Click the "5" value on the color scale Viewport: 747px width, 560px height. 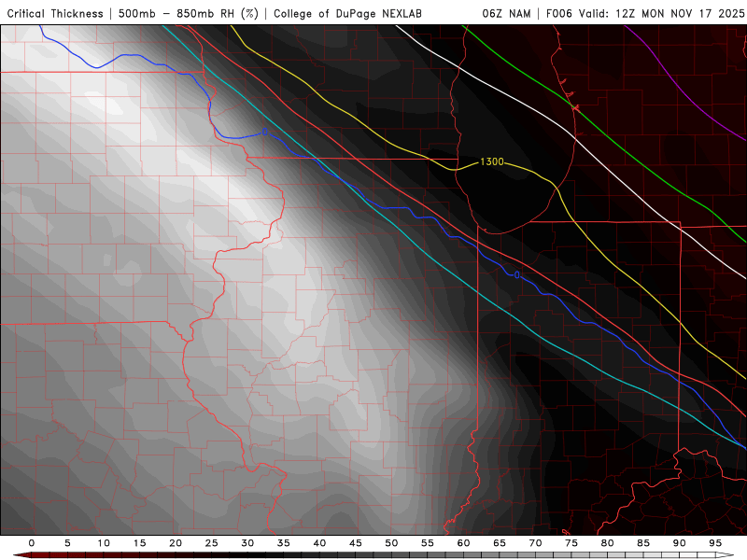point(67,543)
